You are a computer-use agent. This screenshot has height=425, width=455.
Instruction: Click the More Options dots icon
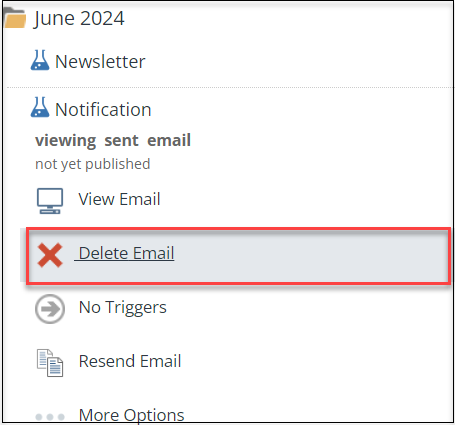(50, 417)
